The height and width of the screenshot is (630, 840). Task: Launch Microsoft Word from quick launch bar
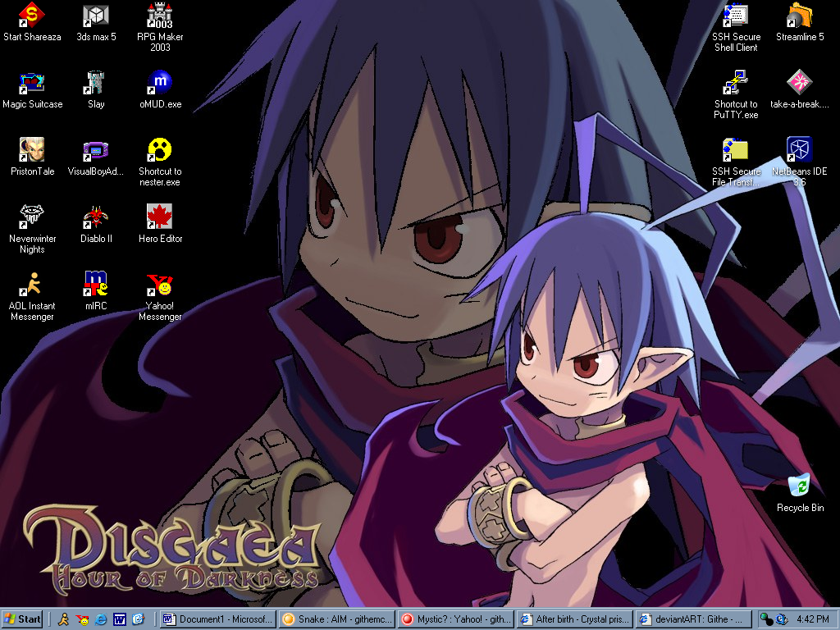click(120, 620)
